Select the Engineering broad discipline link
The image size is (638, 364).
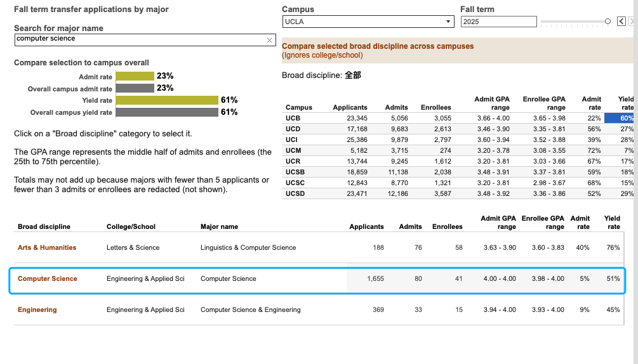[37, 309]
